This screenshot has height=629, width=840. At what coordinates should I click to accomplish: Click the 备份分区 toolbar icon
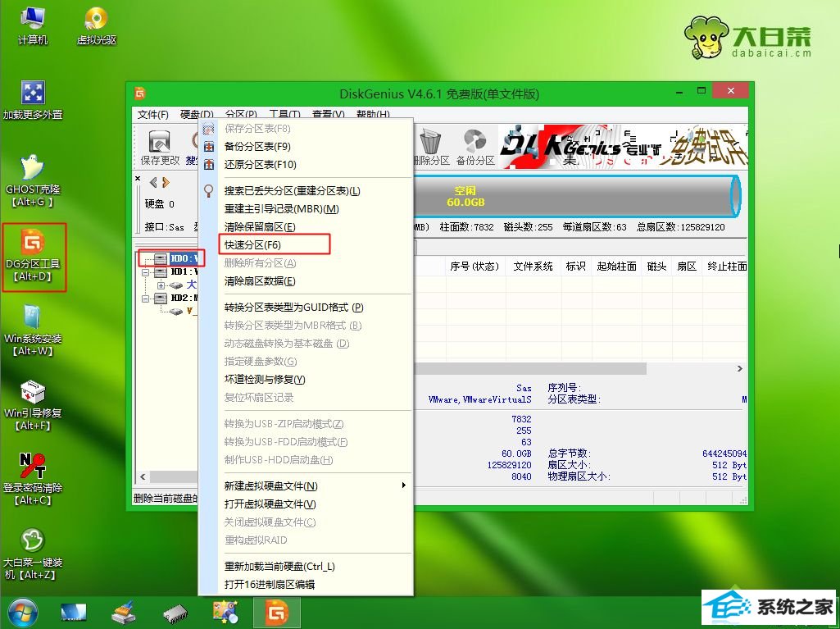coord(475,147)
